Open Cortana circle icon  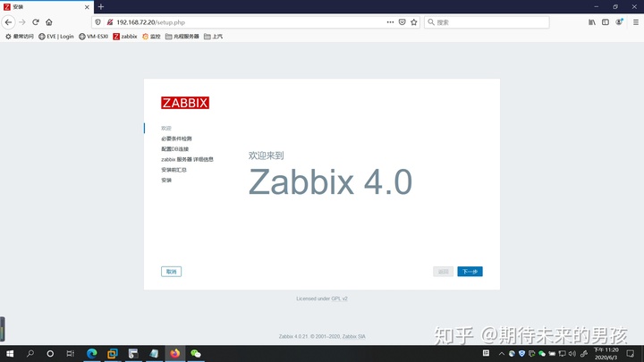[x=50, y=353]
